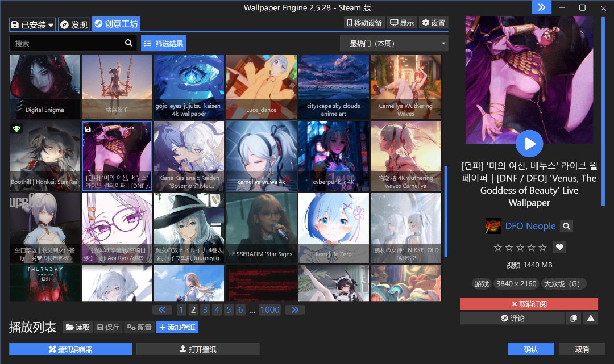Switch to the 创意工坊 workshop tab
This screenshot has height=364, width=614.
pyautogui.click(x=117, y=24)
